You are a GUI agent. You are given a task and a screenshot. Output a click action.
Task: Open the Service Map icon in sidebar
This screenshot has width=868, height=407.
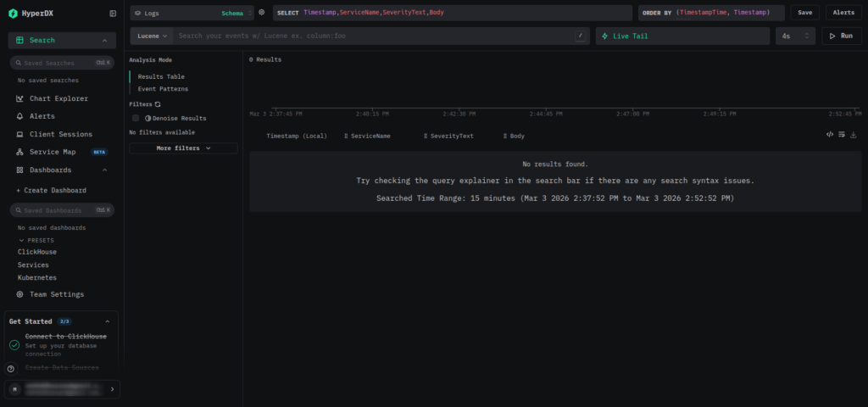(x=20, y=152)
